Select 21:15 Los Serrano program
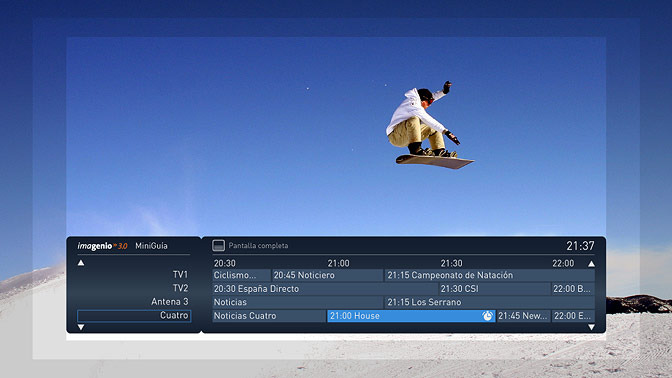 click(x=489, y=302)
